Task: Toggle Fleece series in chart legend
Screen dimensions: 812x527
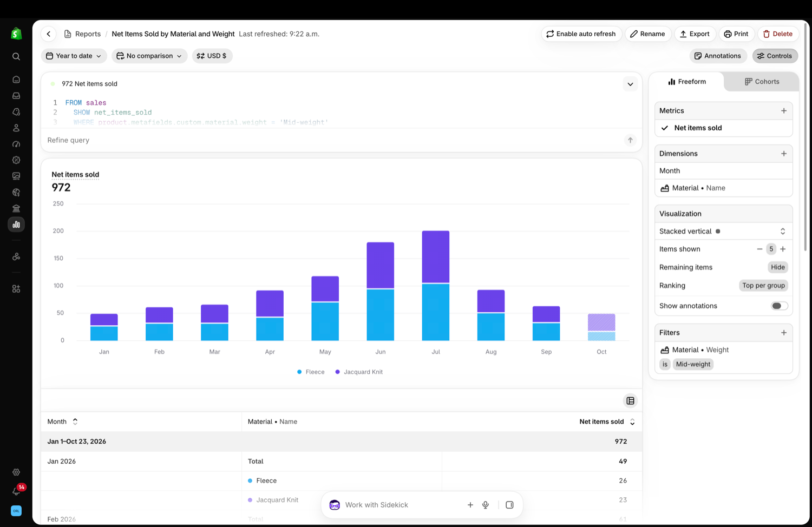Action: click(x=311, y=372)
